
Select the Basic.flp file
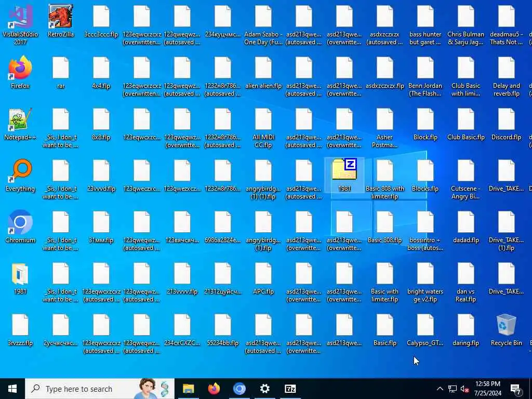pos(385,330)
